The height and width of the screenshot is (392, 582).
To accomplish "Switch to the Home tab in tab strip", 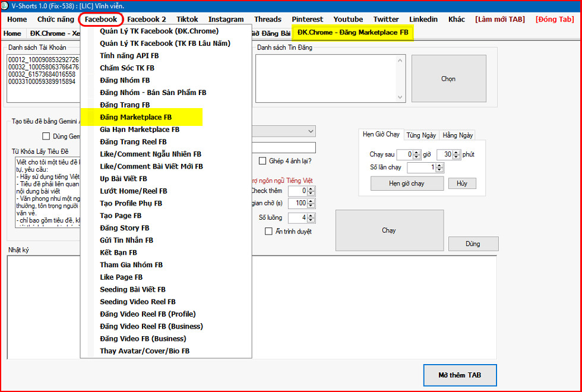I will [12, 33].
